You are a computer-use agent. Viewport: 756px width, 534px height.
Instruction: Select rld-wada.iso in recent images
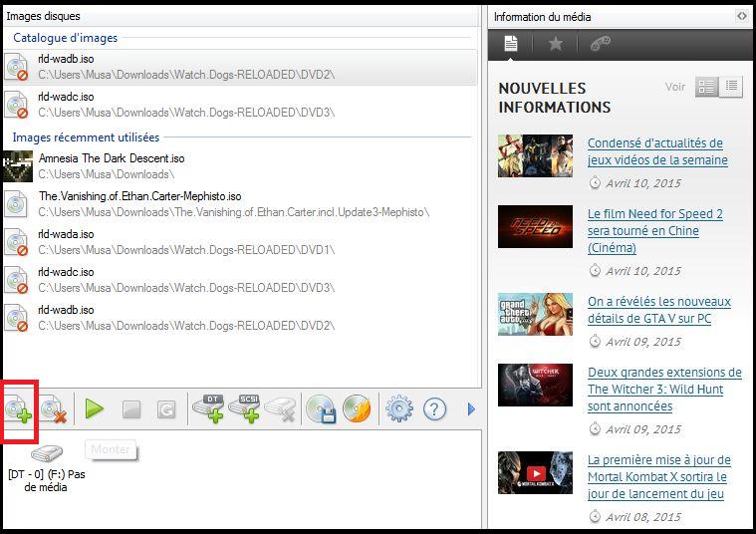[241, 242]
